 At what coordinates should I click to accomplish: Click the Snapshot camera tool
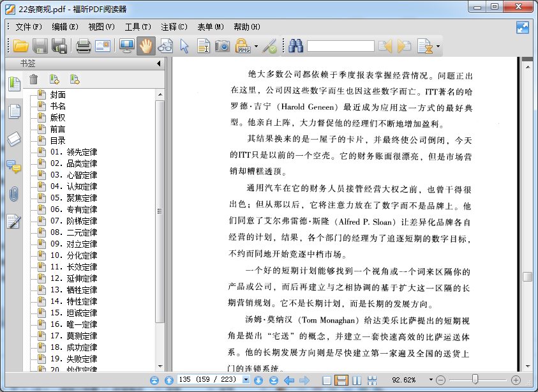point(222,46)
